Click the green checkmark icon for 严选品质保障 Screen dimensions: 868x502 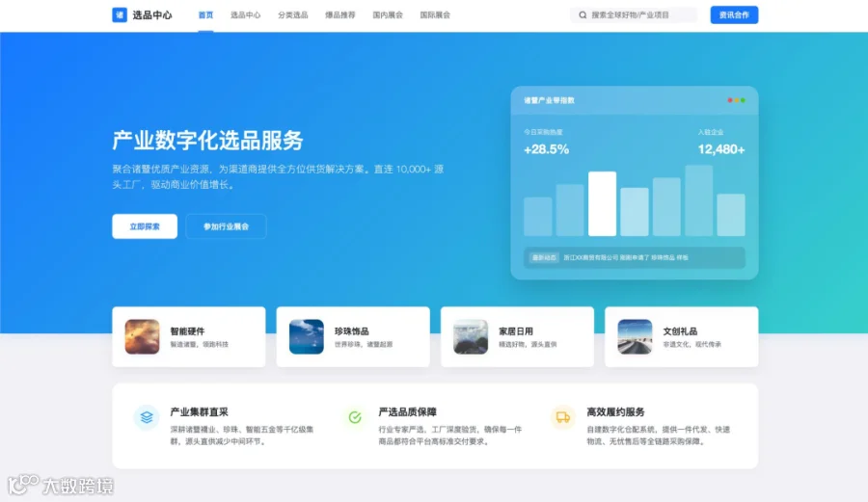pos(355,417)
